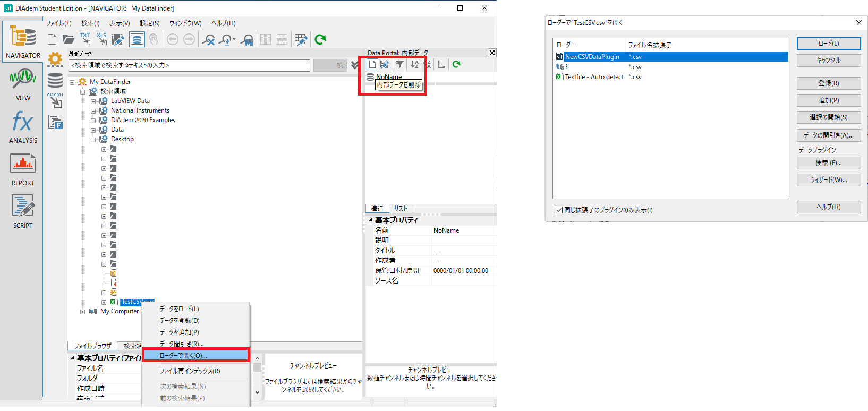868x411 pixels.
Task: Toggle the Data Portal display toolbar icon
Action: 137,39
